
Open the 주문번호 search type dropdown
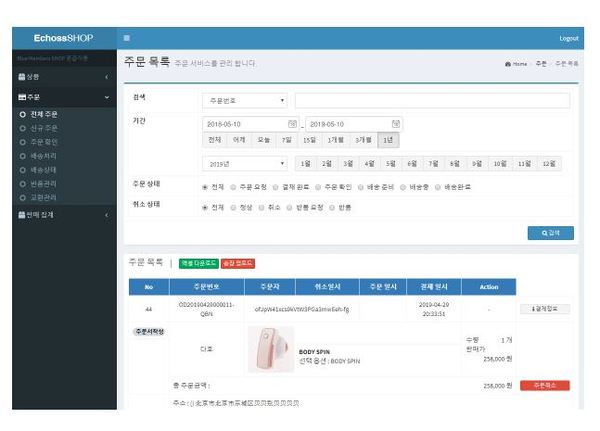click(245, 101)
